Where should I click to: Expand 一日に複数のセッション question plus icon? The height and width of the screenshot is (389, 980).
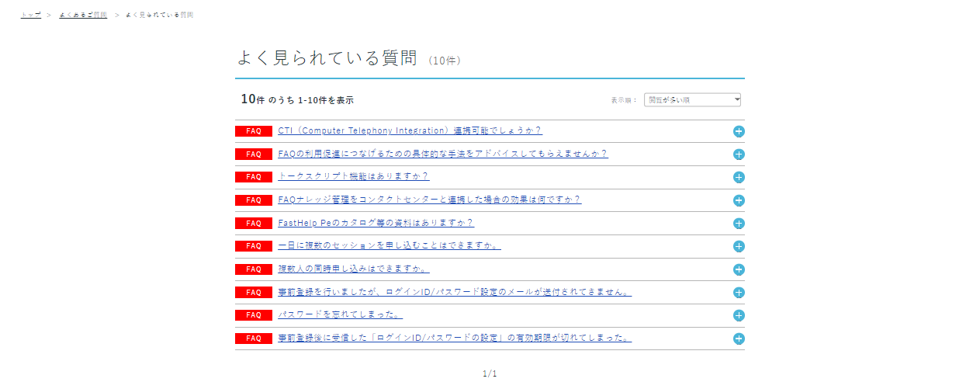739,246
